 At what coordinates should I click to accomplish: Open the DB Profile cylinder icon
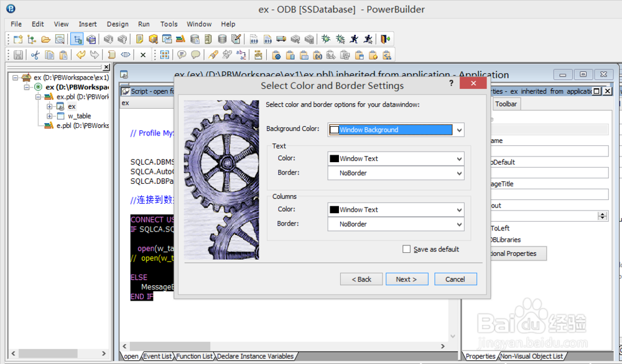coord(194,39)
